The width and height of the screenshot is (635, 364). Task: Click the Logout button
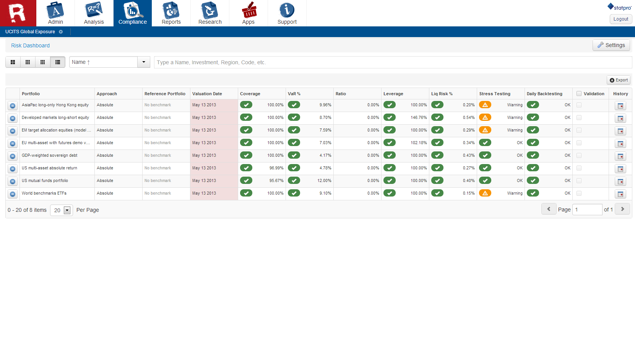[620, 19]
